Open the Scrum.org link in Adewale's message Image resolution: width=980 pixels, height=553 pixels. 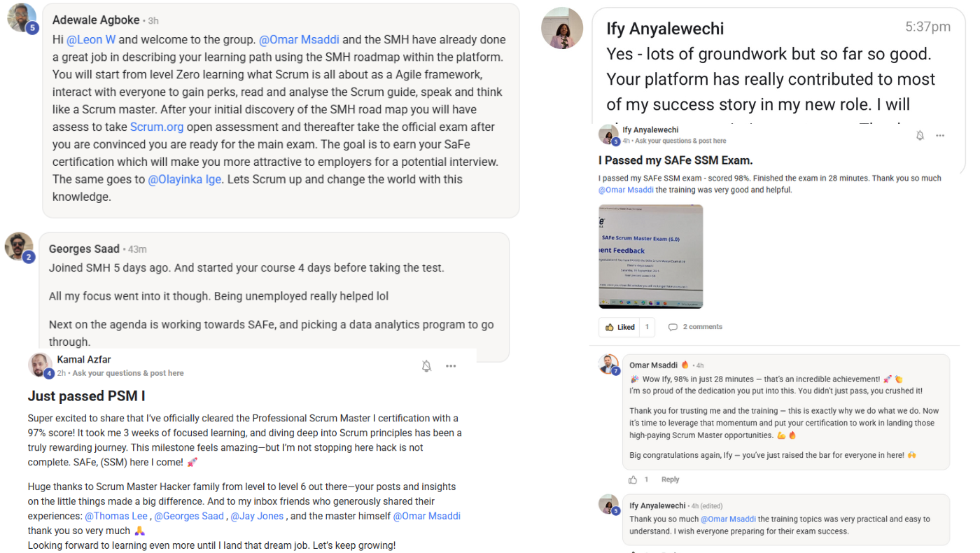coord(157,127)
